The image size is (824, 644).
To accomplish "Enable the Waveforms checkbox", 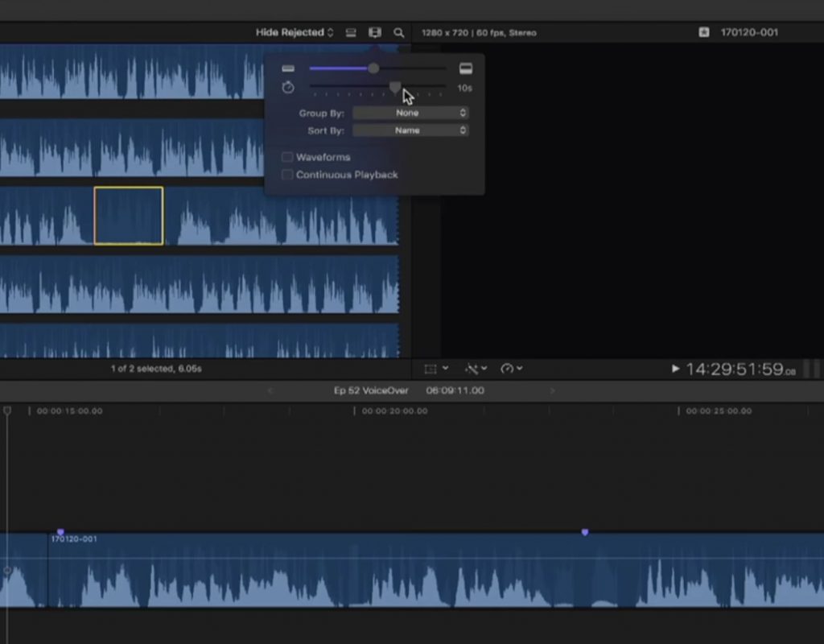I will pos(287,157).
